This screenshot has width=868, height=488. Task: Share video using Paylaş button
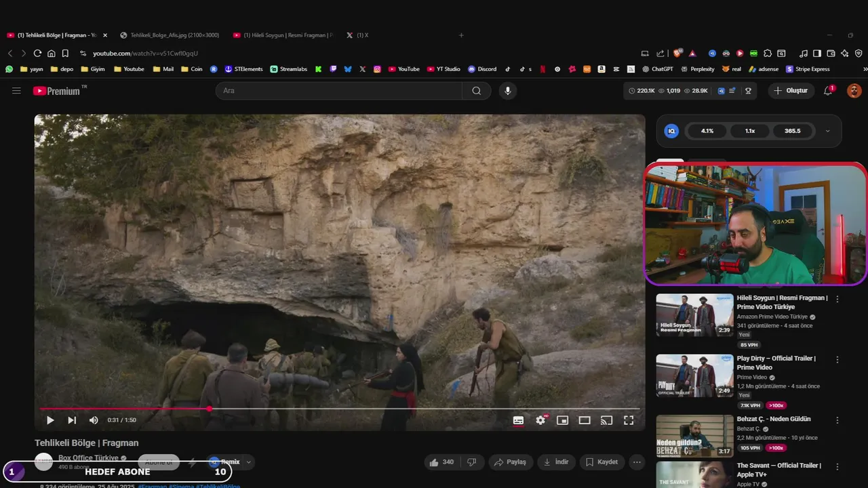pyautogui.click(x=510, y=462)
